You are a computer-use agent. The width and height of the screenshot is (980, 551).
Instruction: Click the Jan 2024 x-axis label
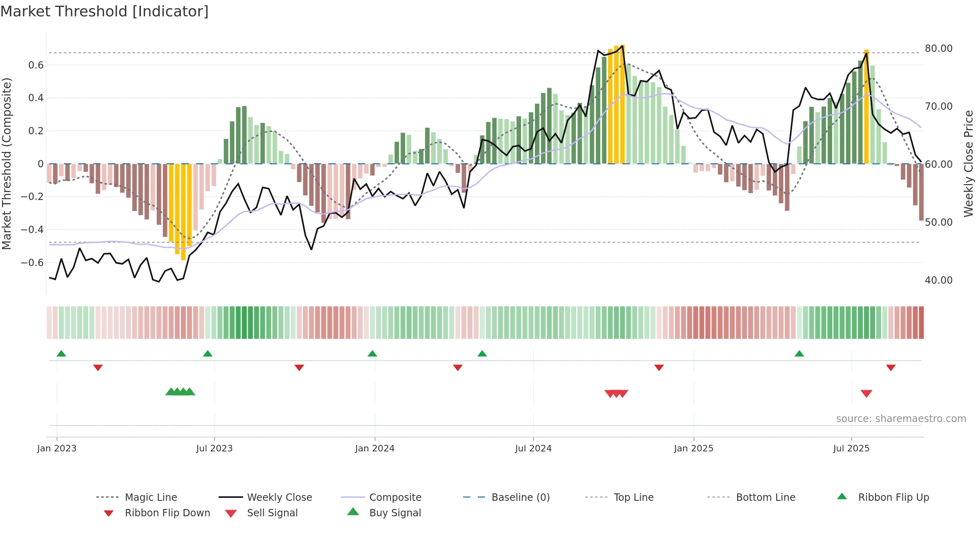click(x=375, y=448)
